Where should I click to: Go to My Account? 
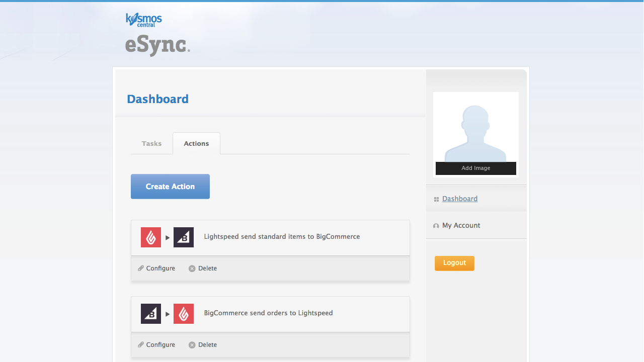coord(461,225)
